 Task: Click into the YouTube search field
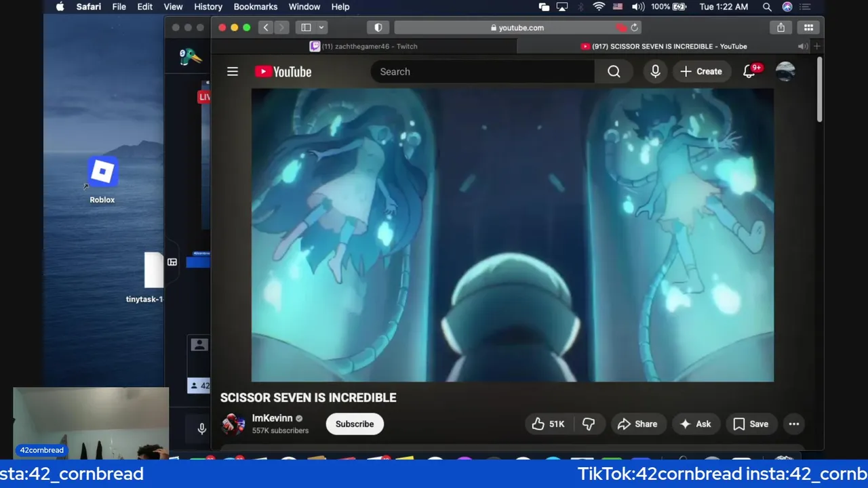pyautogui.click(x=483, y=71)
